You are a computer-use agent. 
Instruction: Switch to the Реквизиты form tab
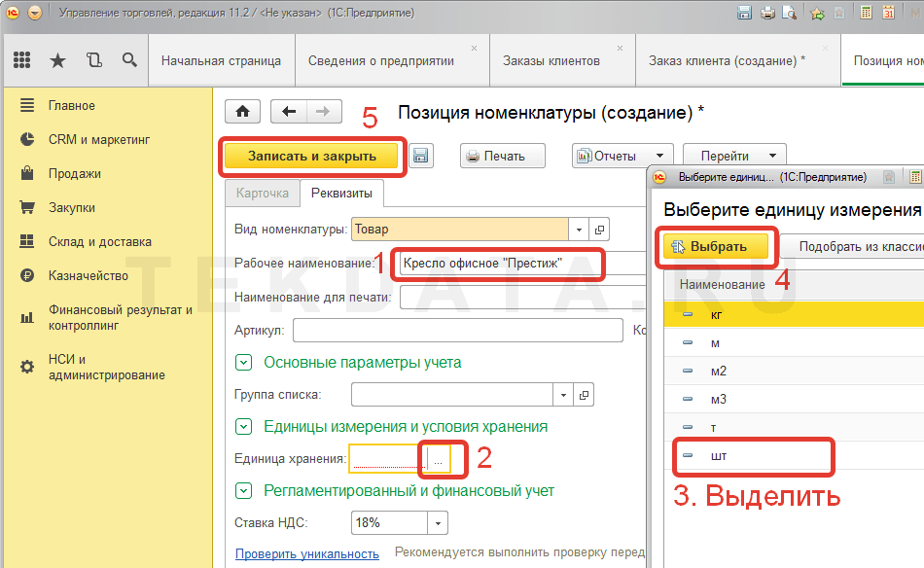[341, 194]
